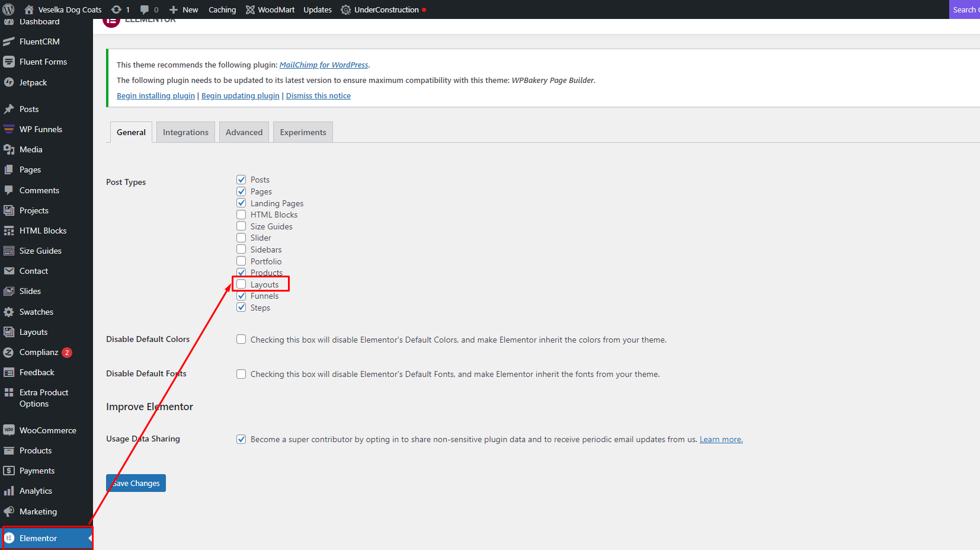The height and width of the screenshot is (550, 980).
Task: Click the Fluent Forms sidebar icon
Action: pyautogui.click(x=9, y=62)
